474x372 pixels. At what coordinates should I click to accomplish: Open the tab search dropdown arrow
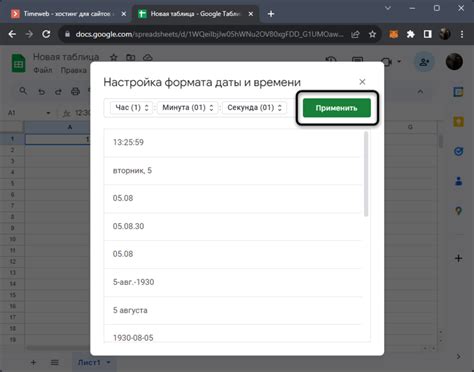click(388, 8)
